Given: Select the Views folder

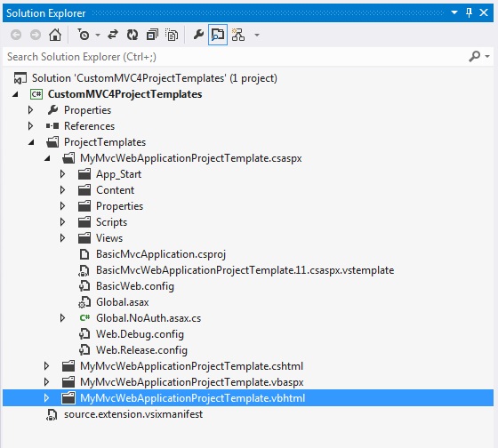Looking at the screenshot, I should click(109, 238).
